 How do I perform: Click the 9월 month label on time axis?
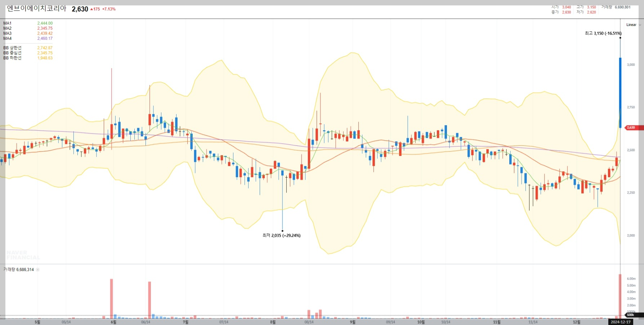[x=353, y=322]
